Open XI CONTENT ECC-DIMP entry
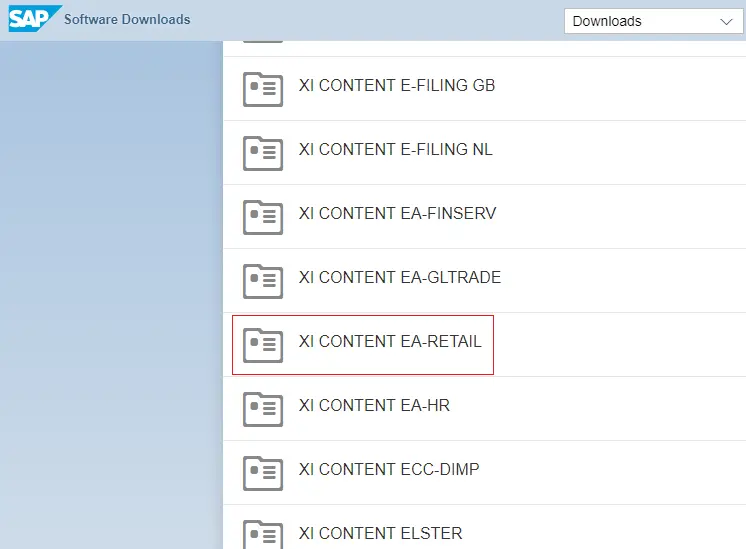This screenshot has width=746, height=549. pos(389,470)
